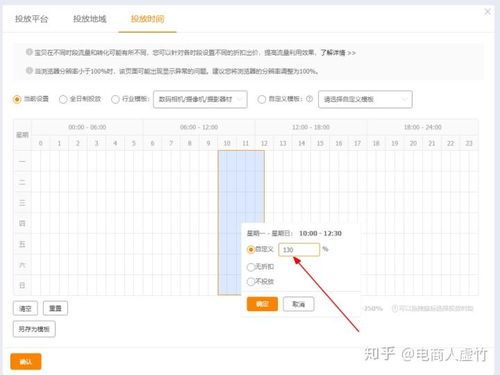The height and width of the screenshot is (375, 500).
Task: Click the 00:00 - 06:00 time range header
Action: [87, 127]
